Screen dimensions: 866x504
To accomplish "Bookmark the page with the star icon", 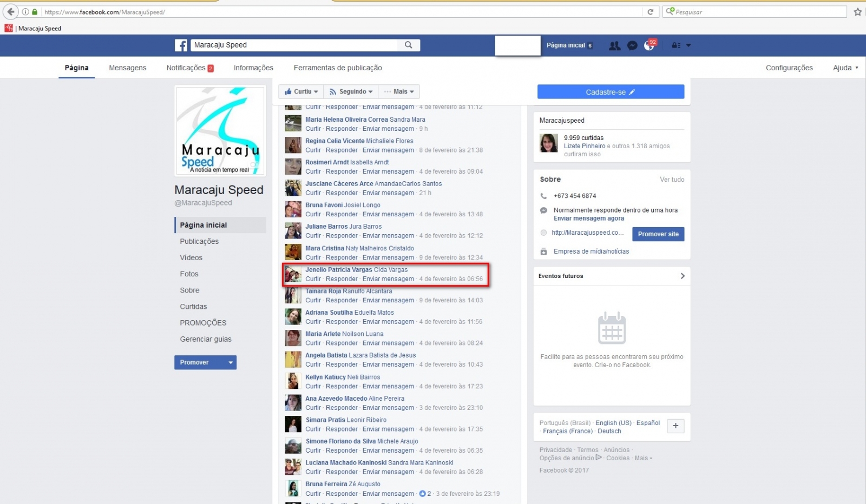I will (858, 12).
